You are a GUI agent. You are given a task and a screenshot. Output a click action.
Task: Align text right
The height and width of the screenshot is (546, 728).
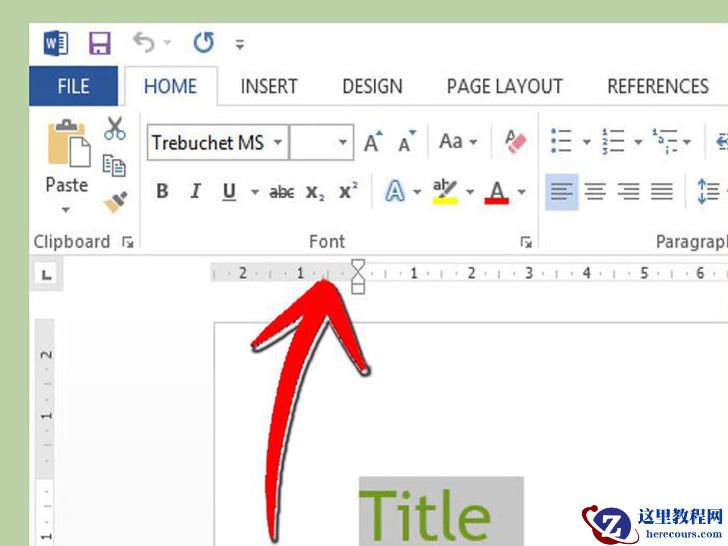tap(629, 191)
